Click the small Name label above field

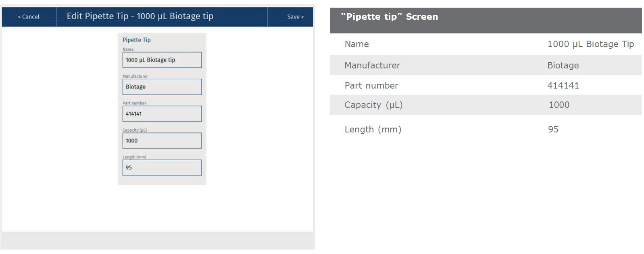(x=128, y=50)
